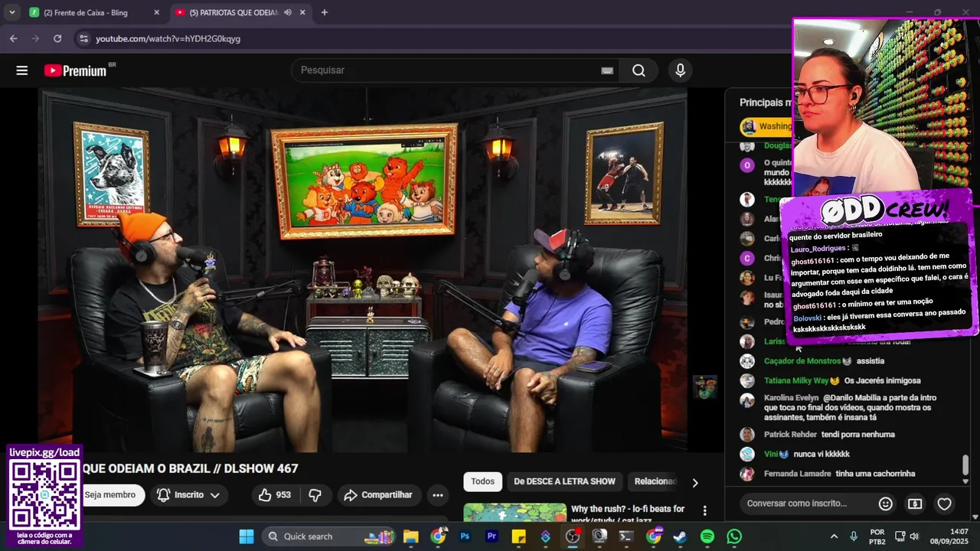Screen dimensions: 980x551
Task: Launch Photoshop from the taskbar
Action: pos(465,536)
